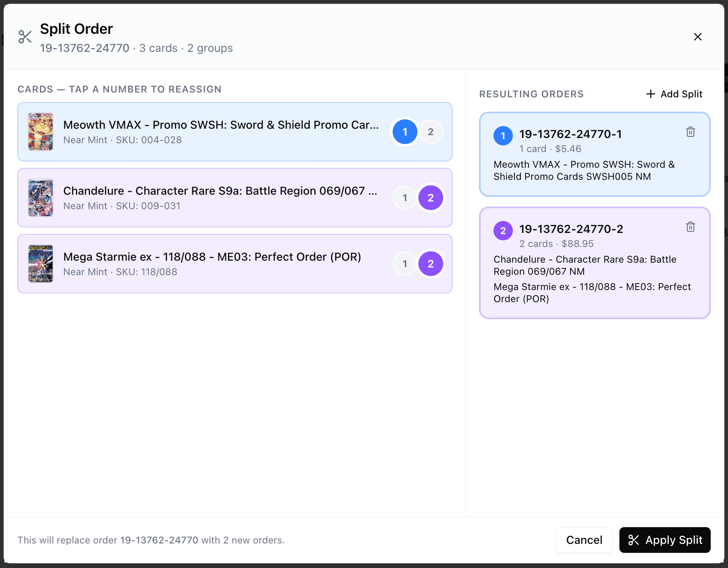Image resolution: width=728 pixels, height=568 pixels.
Task: Click the Cancel button
Action: click(x=584, y=540)
